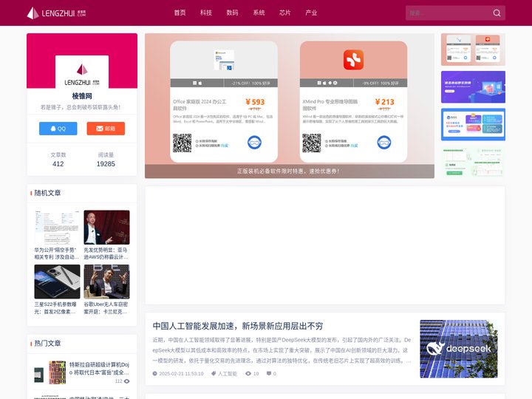
Task: Click the comment bubble icon showing 0
Action: coord(269,374)
